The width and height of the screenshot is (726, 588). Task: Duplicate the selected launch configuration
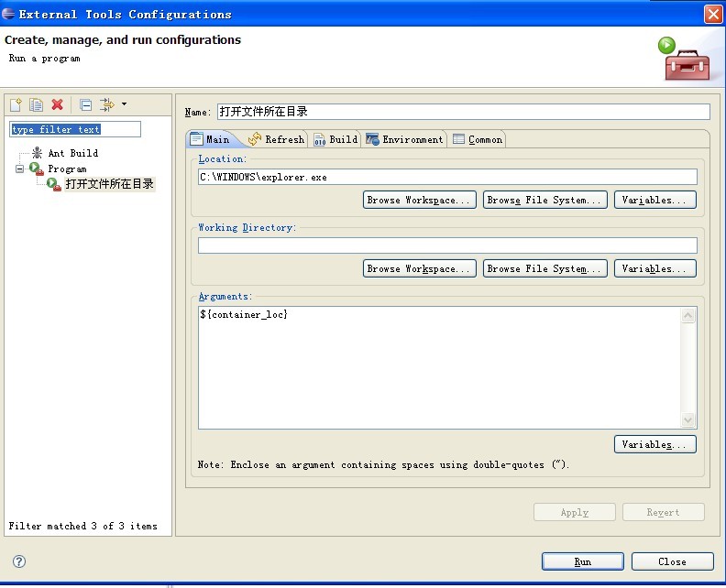click(36, 104)
